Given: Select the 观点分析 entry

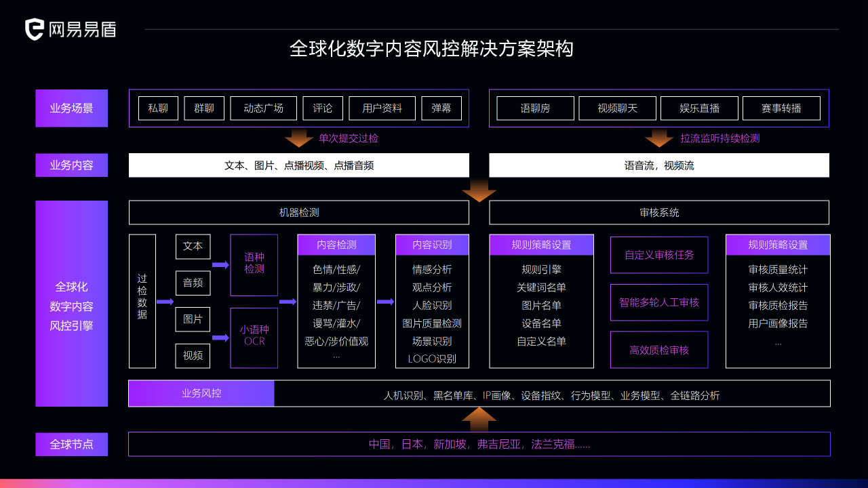Looking at the screenshot, I should click(432, 287).
